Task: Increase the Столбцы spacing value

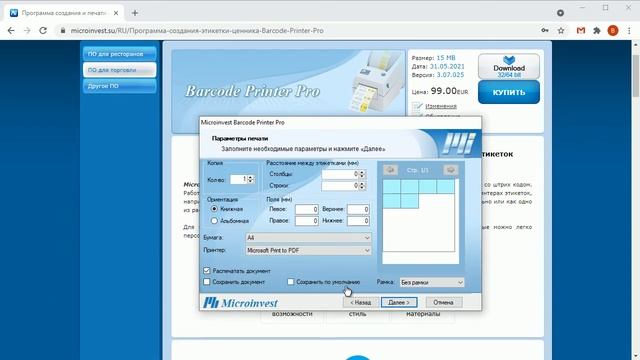Action: pos(362,172)
